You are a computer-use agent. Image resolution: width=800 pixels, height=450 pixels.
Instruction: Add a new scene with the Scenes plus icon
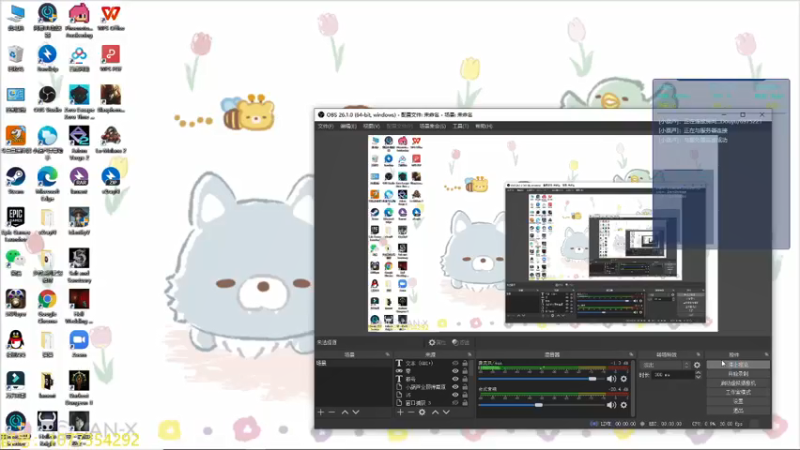coord(320,412)
